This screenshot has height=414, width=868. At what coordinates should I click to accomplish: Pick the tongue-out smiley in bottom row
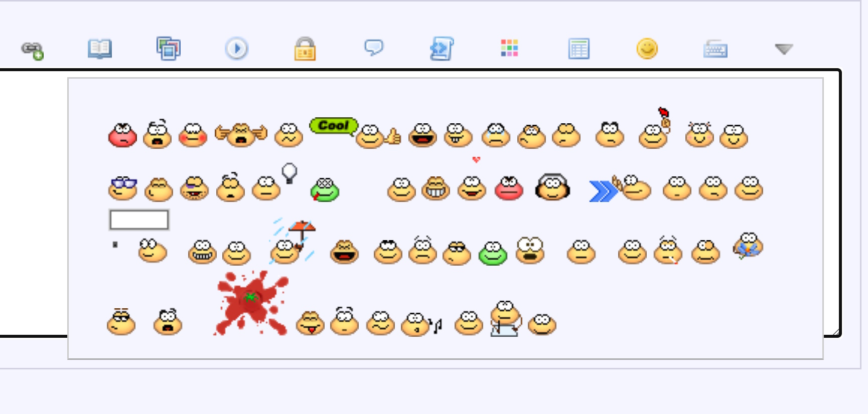click(310, 323)
